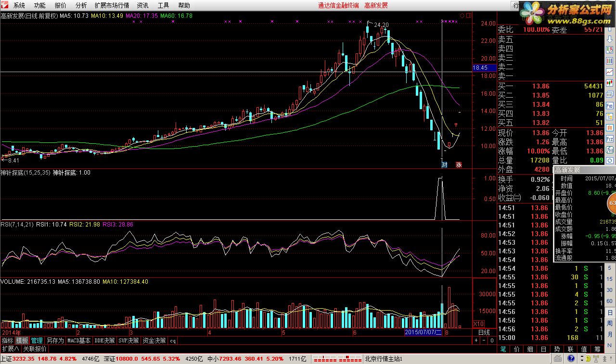Image resolution: width=616 pixels, height=364 pixels.
Task: Click the circle icon below the formula icon
Action: 610,160
